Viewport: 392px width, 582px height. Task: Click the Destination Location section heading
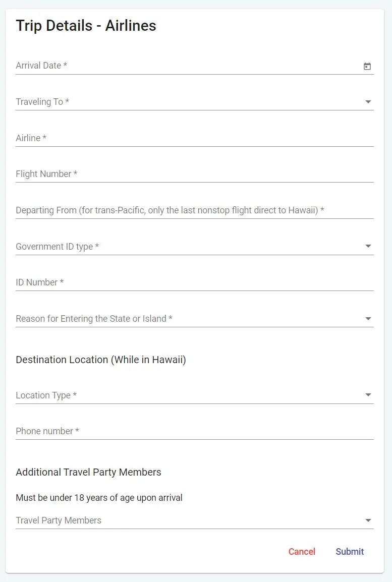click(101, 360)
